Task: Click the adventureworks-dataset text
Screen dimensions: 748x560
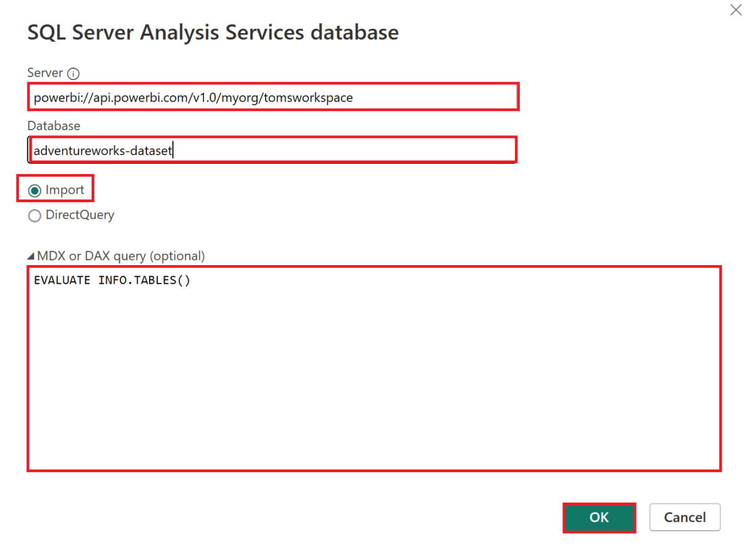Action: (102, 150)
